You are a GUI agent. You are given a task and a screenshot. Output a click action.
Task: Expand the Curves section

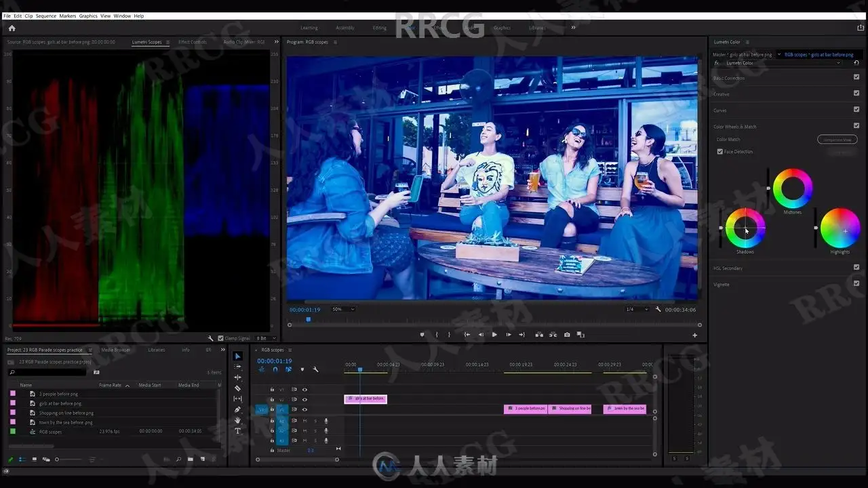tap(720, 110)
